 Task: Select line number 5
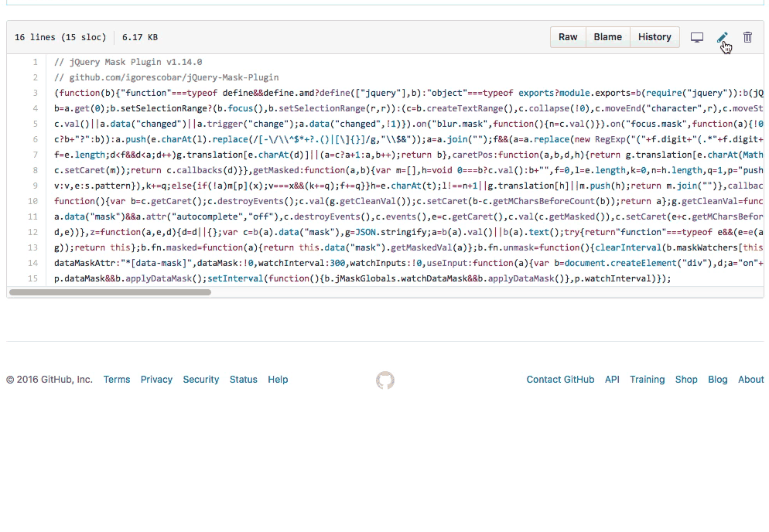point(36,124)
